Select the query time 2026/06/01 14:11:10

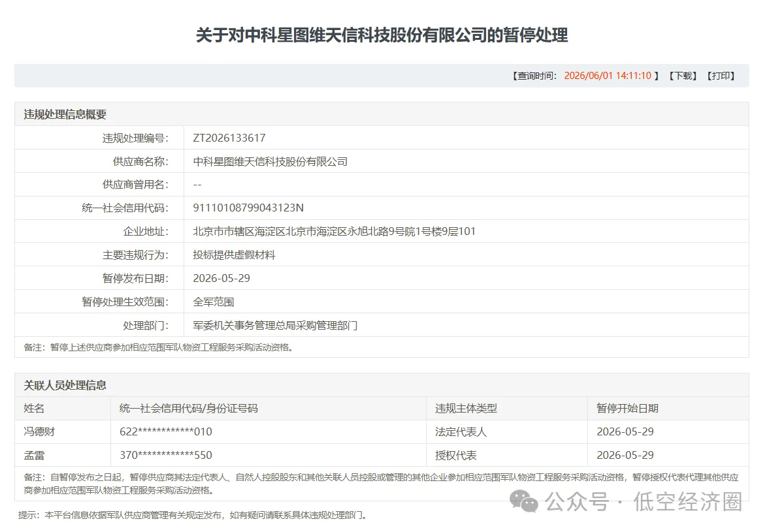click(x=608, y=76)
